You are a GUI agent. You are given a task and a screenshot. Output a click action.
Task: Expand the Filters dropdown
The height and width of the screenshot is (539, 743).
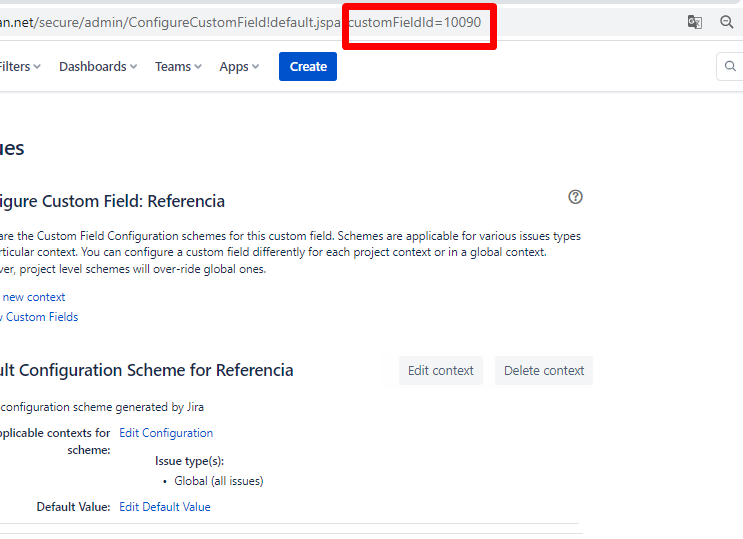pyautogui.click(x=19, y=67)
